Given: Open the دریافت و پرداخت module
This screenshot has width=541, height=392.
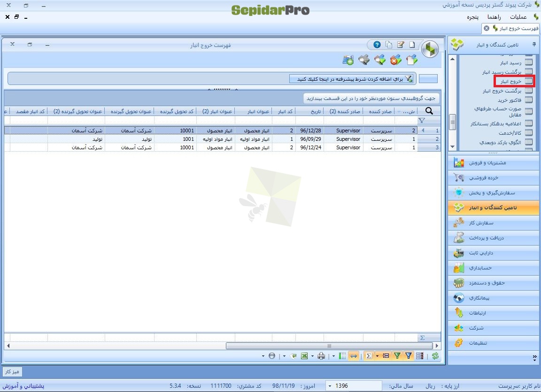Looking at the screenshot, I should pos(494,238).
